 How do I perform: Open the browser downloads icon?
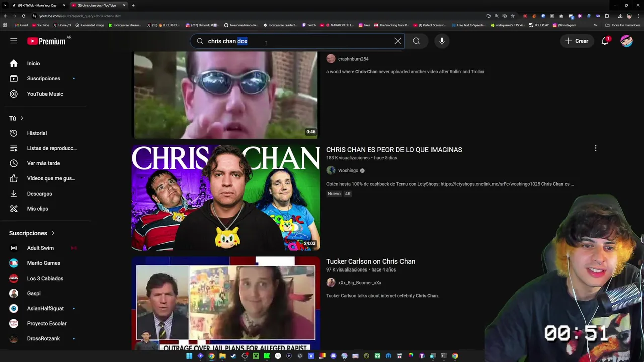620,16
